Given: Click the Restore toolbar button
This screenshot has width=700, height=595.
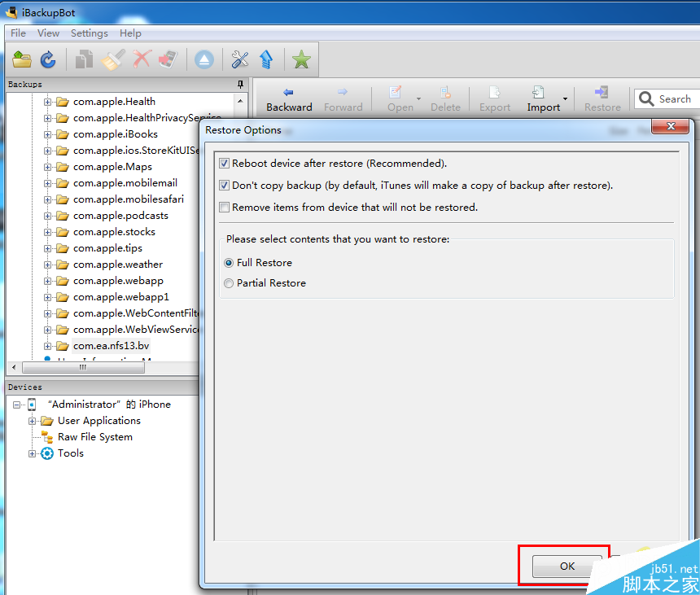Looking at the screenshot, I should point(602,100).
